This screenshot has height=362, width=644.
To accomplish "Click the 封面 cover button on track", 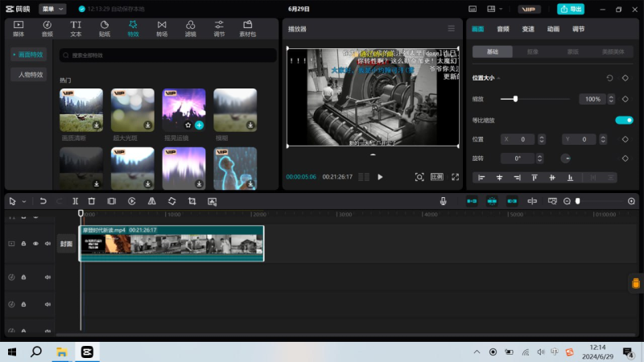I will tap(66, 244).
